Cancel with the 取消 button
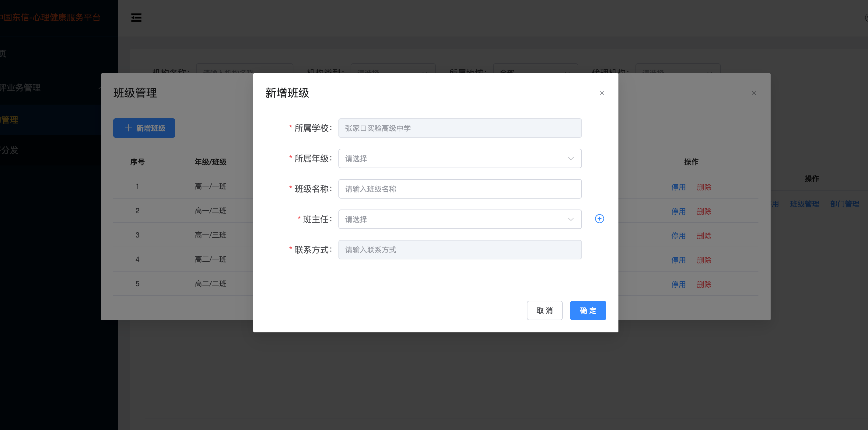This screenshot has height=430, width=868. [544, 310]
